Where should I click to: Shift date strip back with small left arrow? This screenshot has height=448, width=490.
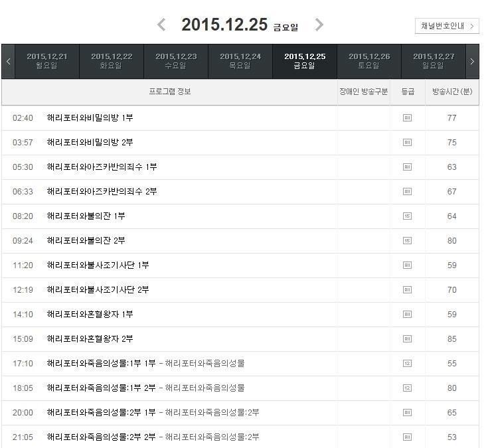pos(9,62)
